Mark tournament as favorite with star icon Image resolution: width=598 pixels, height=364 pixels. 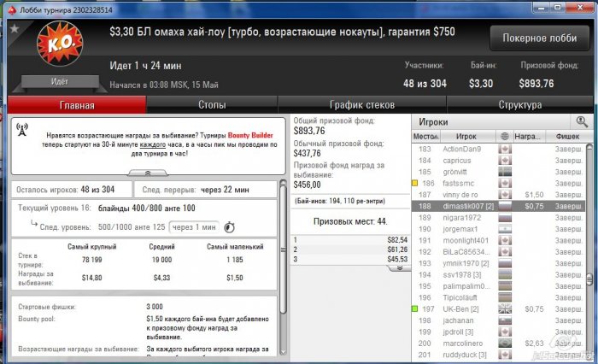click(15, 28)
